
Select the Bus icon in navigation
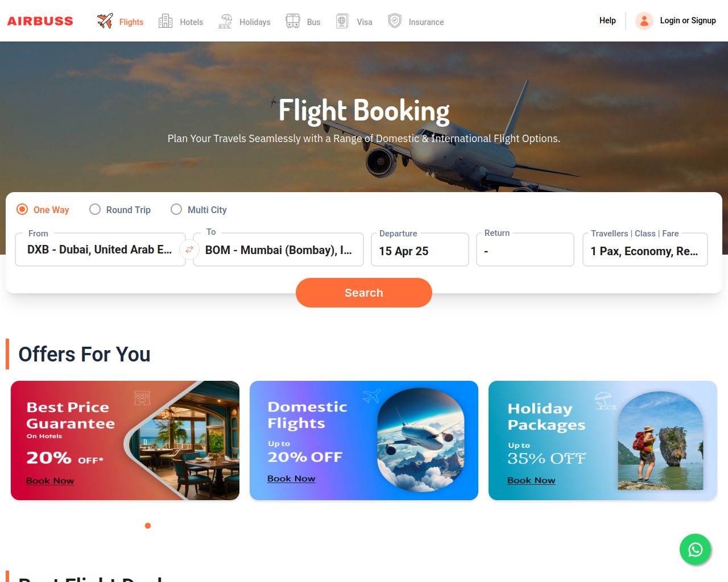pos(293,21)
